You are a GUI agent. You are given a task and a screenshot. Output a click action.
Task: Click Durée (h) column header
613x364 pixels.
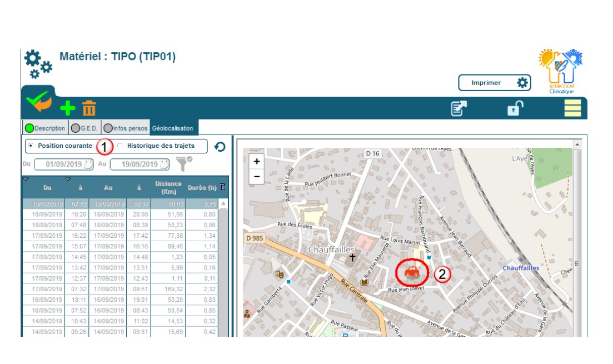click(x=202, y=188)
